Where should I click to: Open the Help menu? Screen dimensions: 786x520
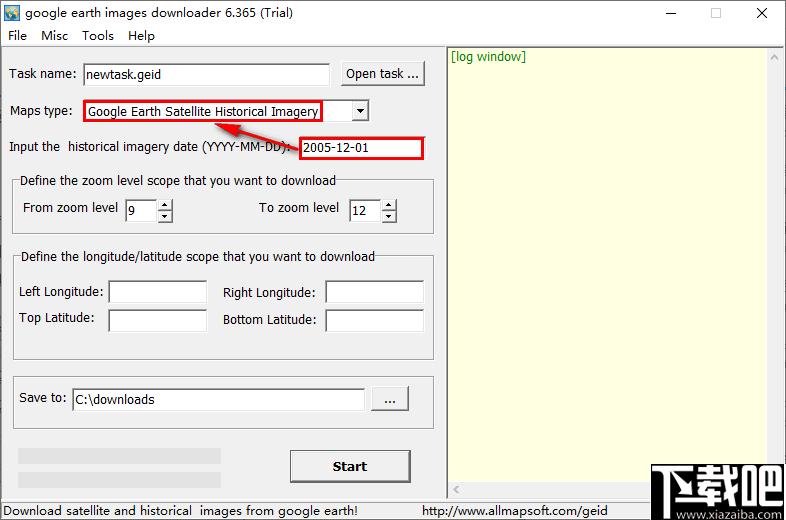141,36
